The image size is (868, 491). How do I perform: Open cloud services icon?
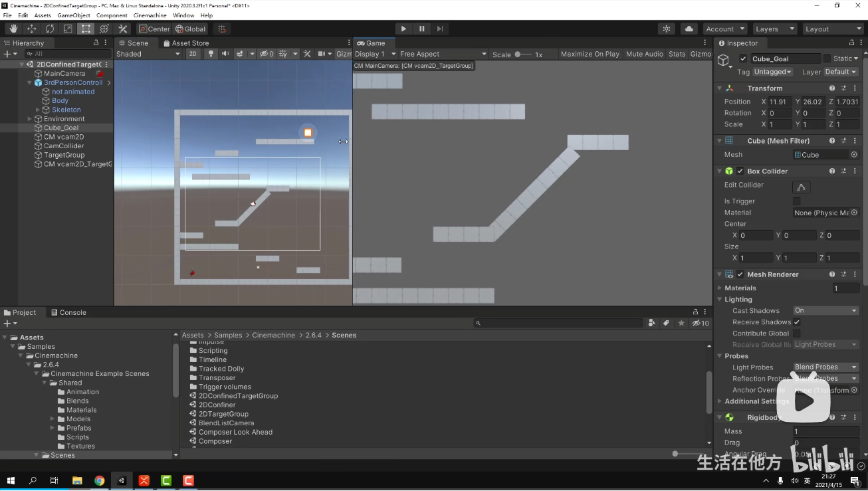coord(689,29)
